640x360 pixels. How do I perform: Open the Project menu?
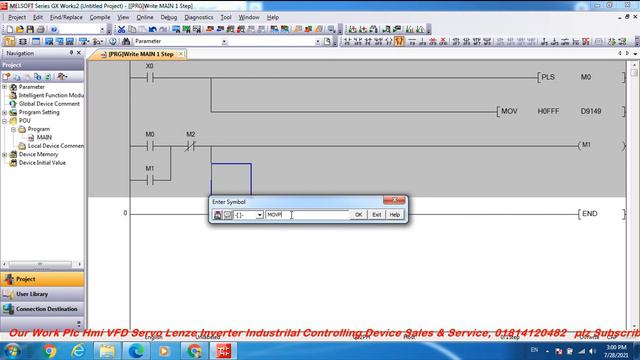[x=17, y=18]
